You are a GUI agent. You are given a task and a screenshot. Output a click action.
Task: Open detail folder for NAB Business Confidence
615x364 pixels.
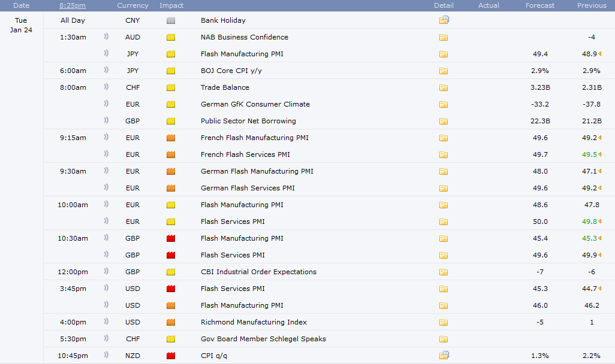pos(444,37)
